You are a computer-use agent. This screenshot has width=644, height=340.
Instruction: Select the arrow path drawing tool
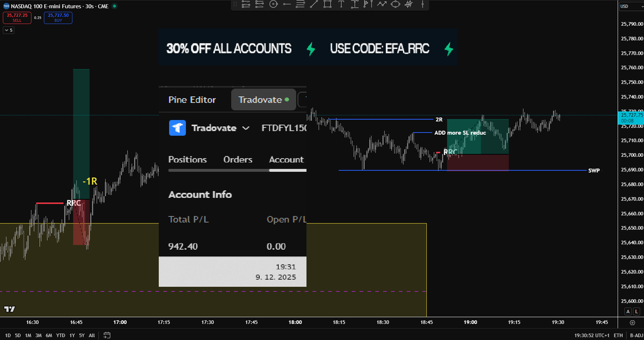pyautogui.click(x=382, y=4)
